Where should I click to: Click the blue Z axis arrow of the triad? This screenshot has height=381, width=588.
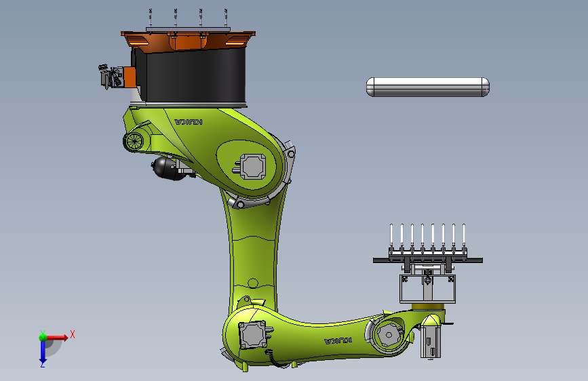pos(43,352)
